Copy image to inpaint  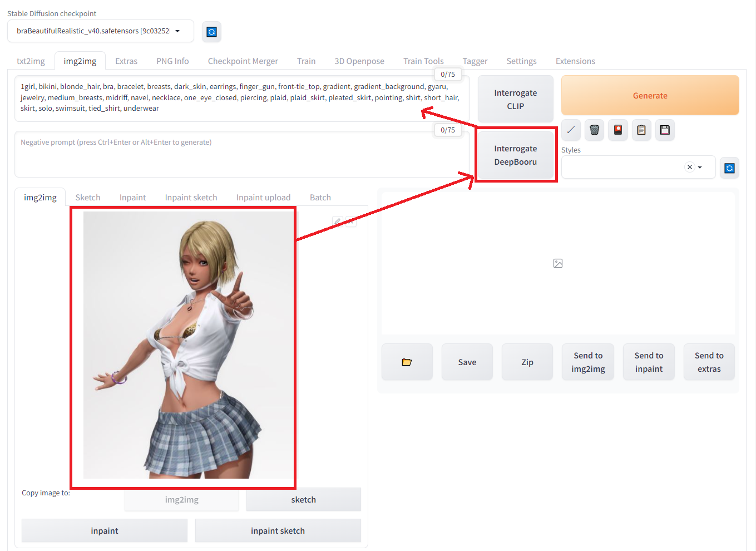[105, 531]
